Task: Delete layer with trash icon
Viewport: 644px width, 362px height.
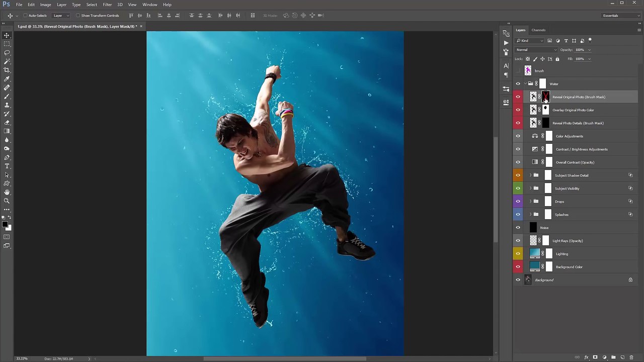Action: coord(631,357)
